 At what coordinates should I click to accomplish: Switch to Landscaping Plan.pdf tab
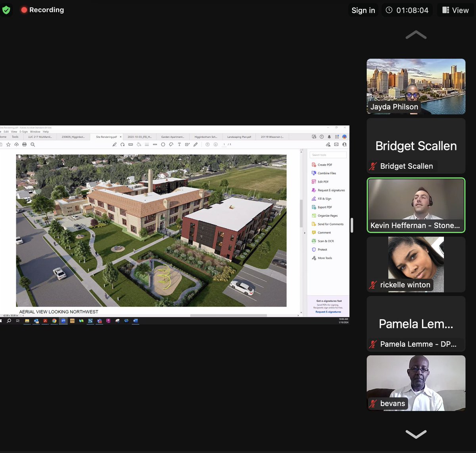[239, 137]
